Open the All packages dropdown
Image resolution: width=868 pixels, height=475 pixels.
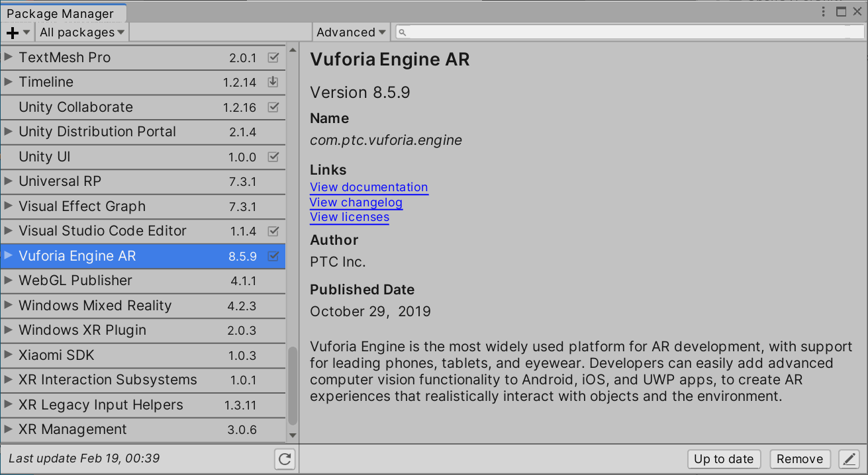(82, 32)
